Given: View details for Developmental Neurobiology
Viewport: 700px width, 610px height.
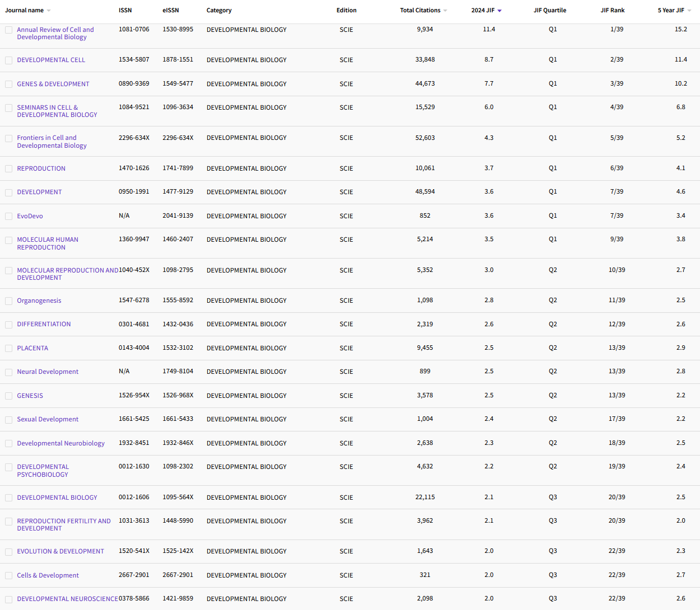Looking at the screenshot, I should pos(60,443).
